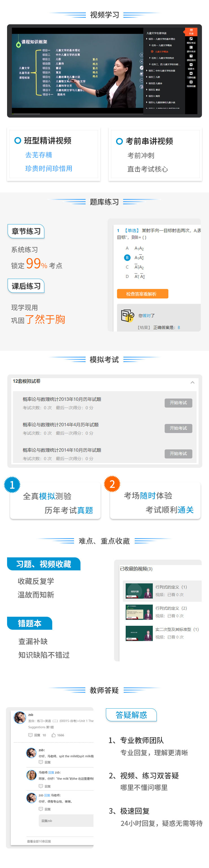Start the 2013年10月 exam via 开始考试
The image size is (209, 868).
[178, 403]
